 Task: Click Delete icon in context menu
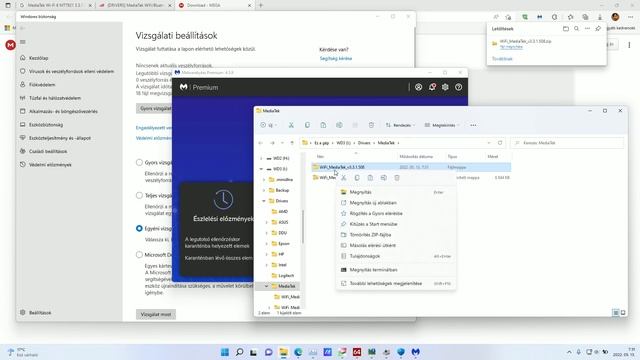click(x=397, y=178)
